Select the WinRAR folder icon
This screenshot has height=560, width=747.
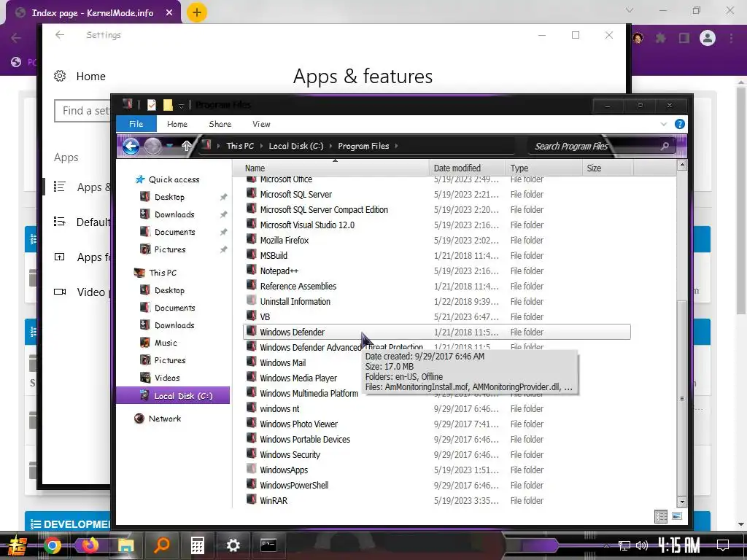click(x=251, y=499)
